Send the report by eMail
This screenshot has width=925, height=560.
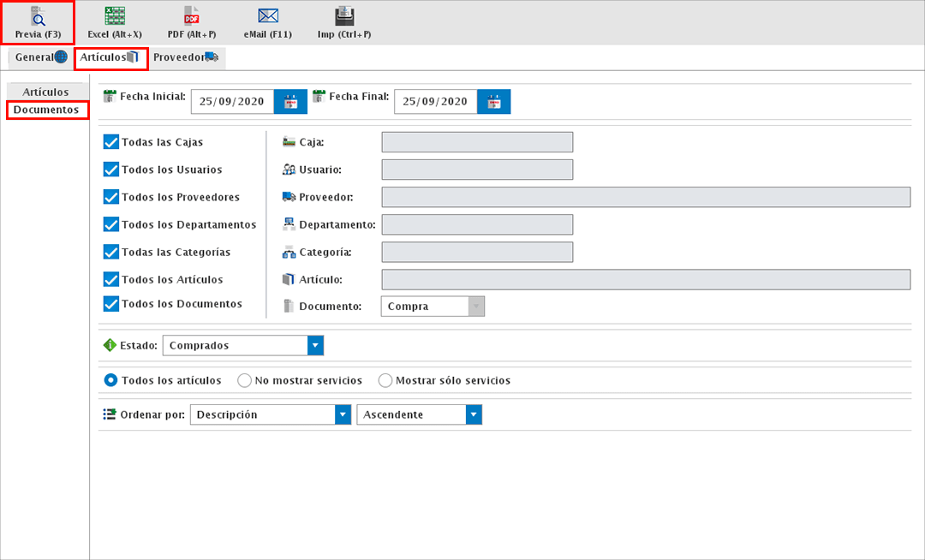tap(268, 22)
